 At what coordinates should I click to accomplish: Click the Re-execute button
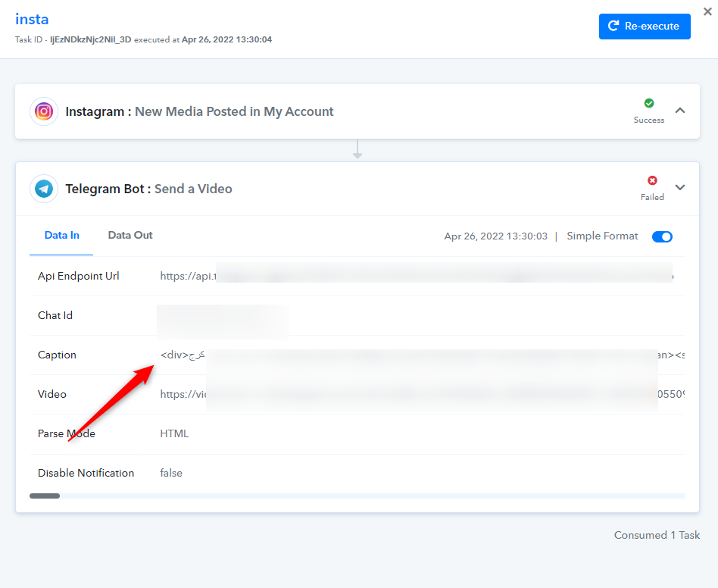[x=645, y=26]
